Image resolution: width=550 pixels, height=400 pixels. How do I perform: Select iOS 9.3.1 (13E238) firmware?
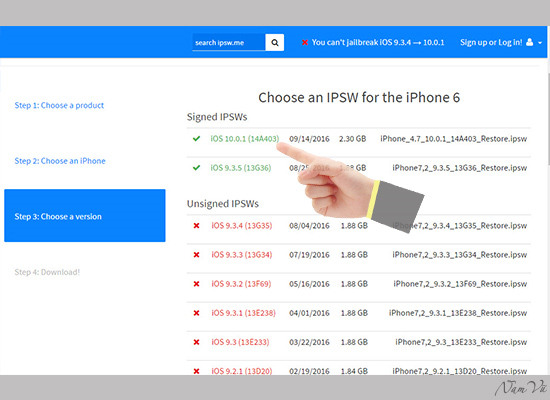(x=243, y=313)
